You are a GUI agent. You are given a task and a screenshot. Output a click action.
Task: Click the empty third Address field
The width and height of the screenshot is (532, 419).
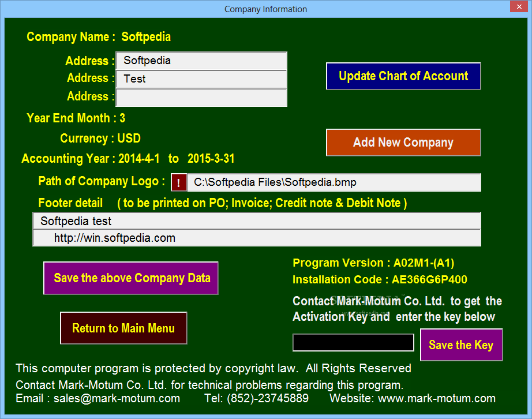201,98
